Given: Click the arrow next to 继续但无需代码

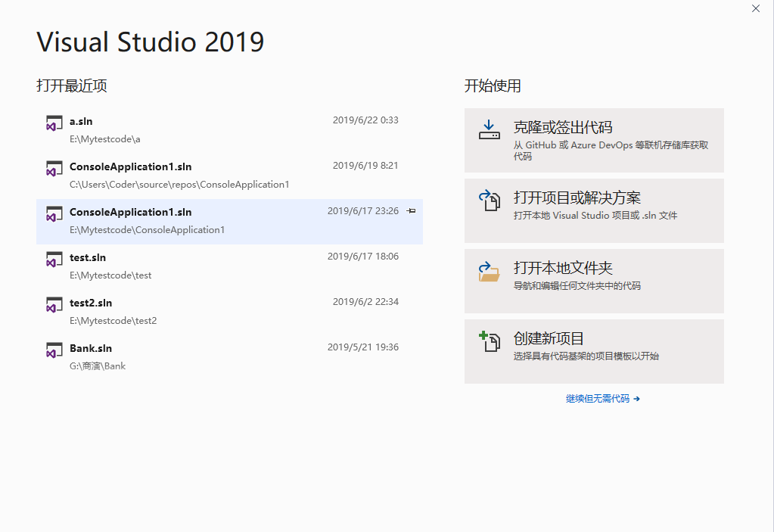Looking at the screenshot, I should coord(637,399).
